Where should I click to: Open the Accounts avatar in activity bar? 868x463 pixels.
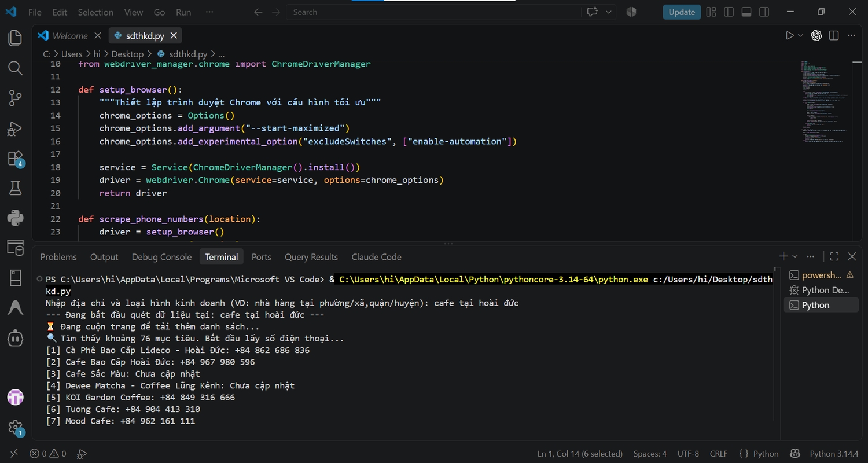(x=15, y=397)
